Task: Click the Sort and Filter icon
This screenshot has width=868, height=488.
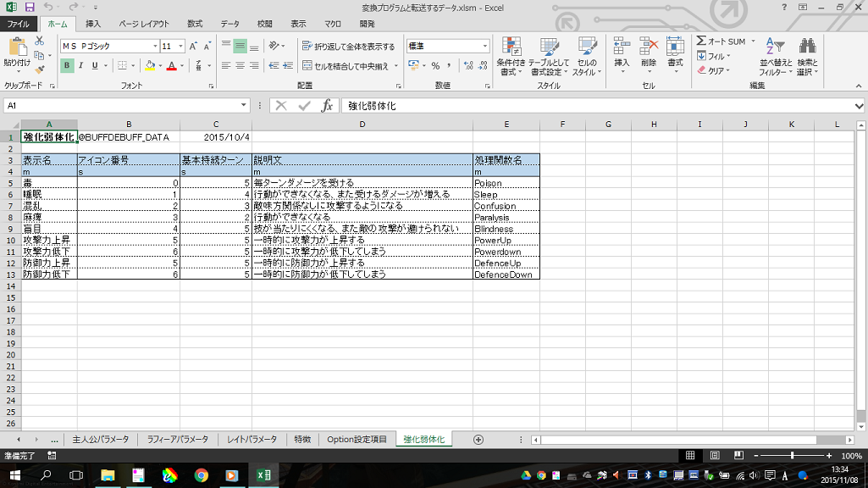Action: tap(773, 57)
